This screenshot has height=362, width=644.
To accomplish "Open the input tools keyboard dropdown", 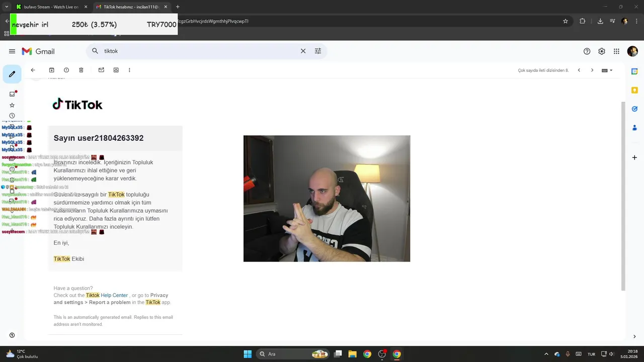I will coord(607,70).
